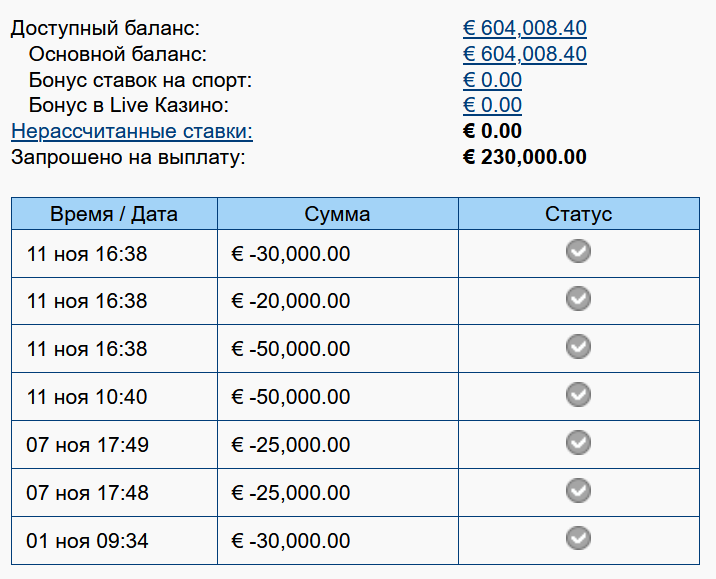The height and width of the screenshot is (579, 716).
Task: Click the Статус column header
Action: (578, 214)
